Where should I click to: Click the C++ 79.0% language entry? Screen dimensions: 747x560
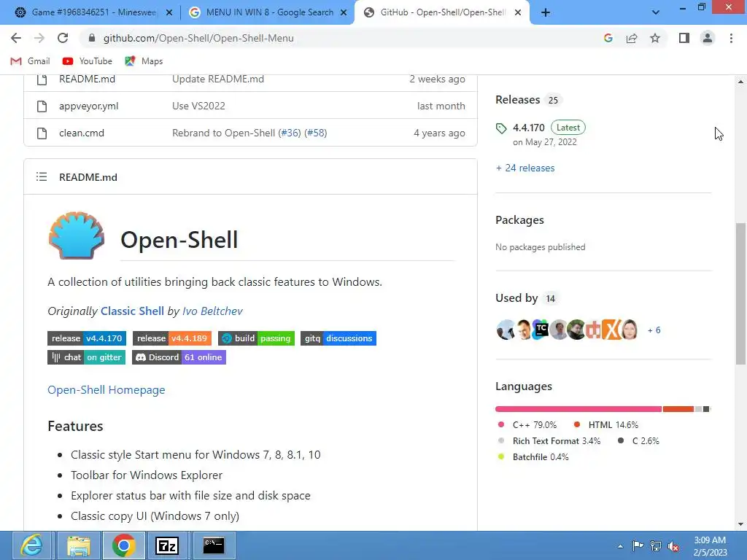point(527,425)
